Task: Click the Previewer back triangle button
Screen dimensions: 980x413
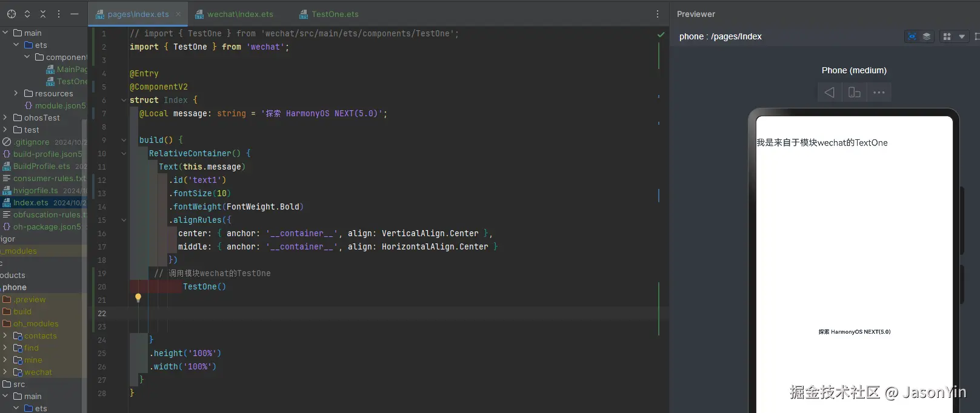Action: pyautogui.click(x=830, y=92)
